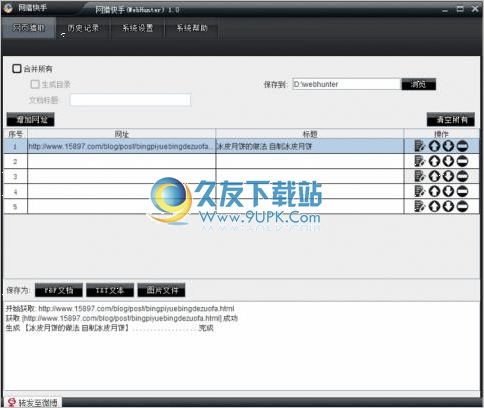The image size is (484, 408).
Task: Click edit icon in row 2
Action: [x=419, y=161]
